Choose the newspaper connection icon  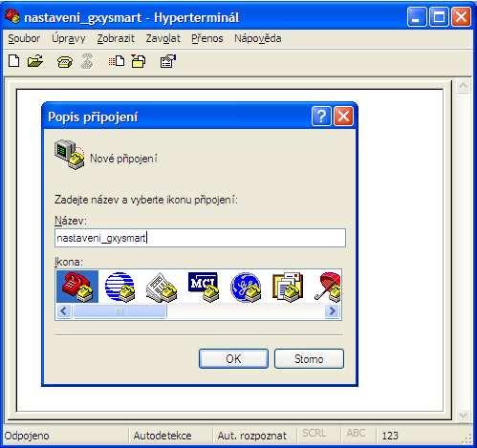[162, 288]
